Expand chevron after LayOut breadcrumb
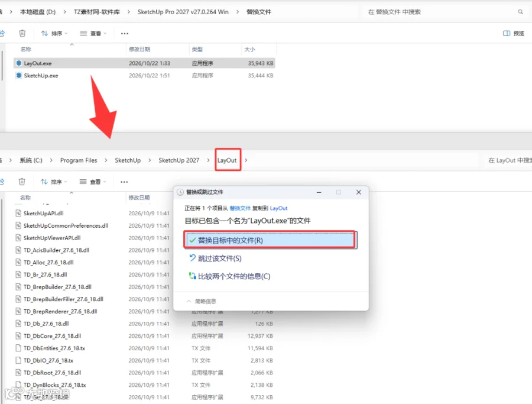This screenshot has height=404, width=532. click(x=246, y=160)
